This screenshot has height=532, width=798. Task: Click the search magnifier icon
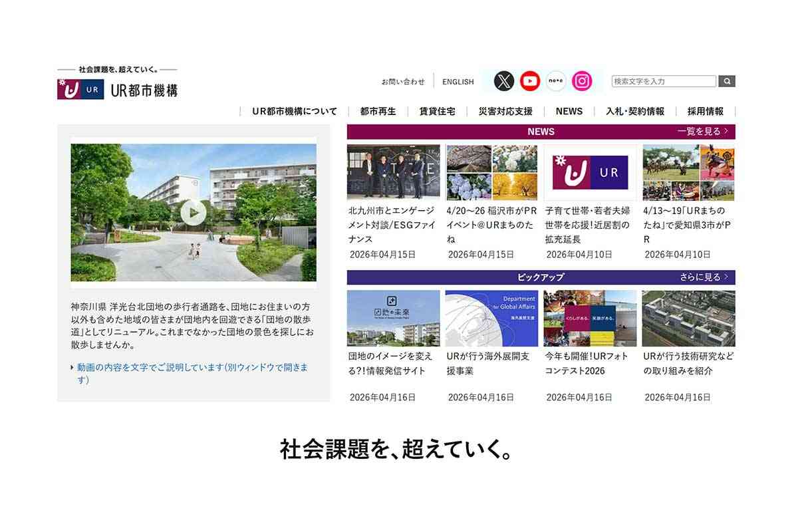726,80
